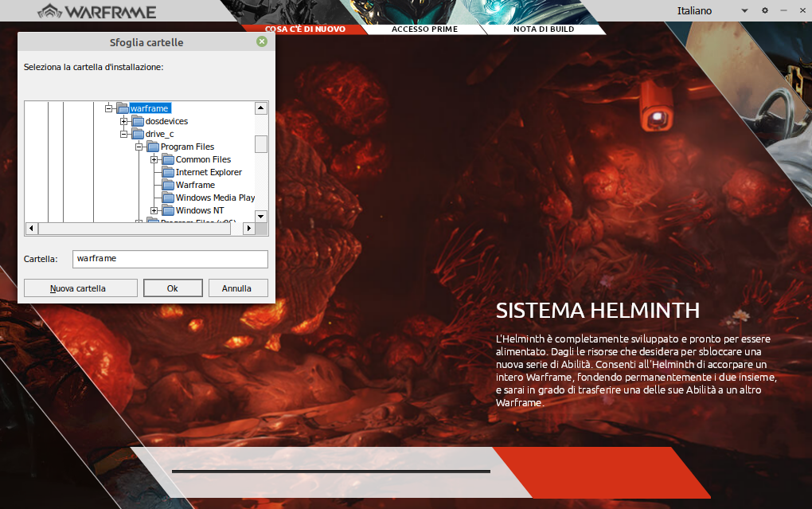Click the Program Files folder icon
This screenshot has height=509, width=812.
[153, 147]
